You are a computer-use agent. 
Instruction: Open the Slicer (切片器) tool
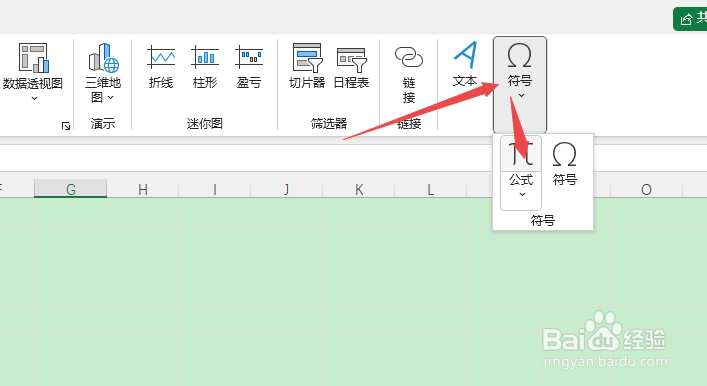[x=307, y=66]
